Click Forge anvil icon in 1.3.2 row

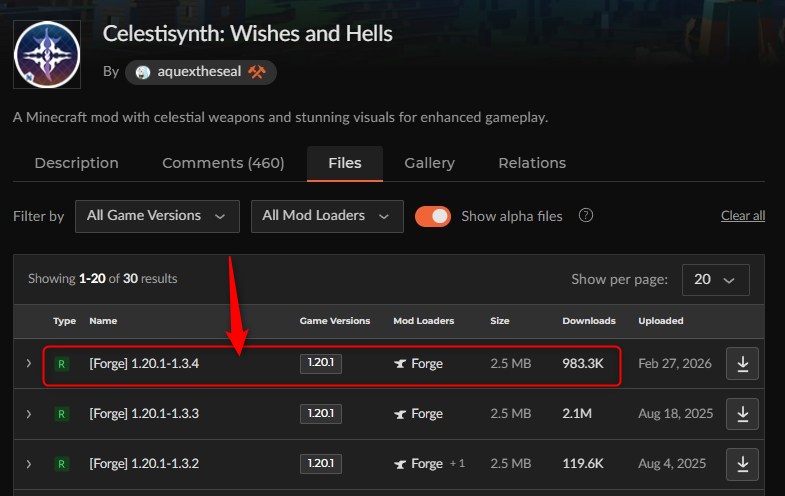400,464
